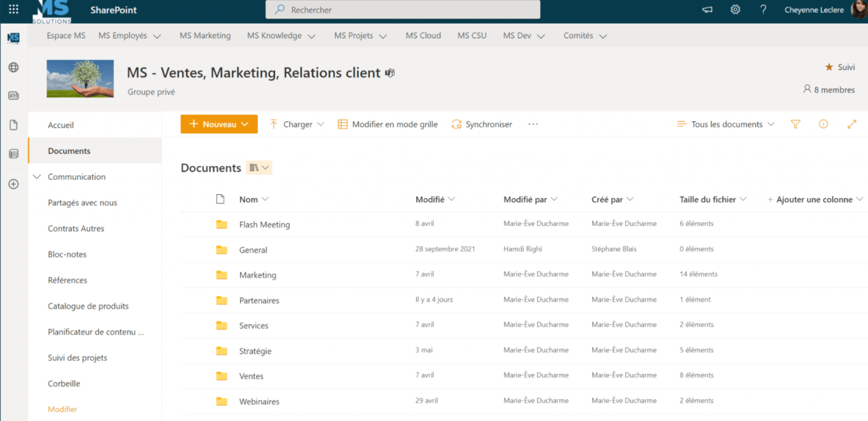Screen dimensions: 868x421
Task: Click the file type column header icon
Action: click(x=220, y=199)
